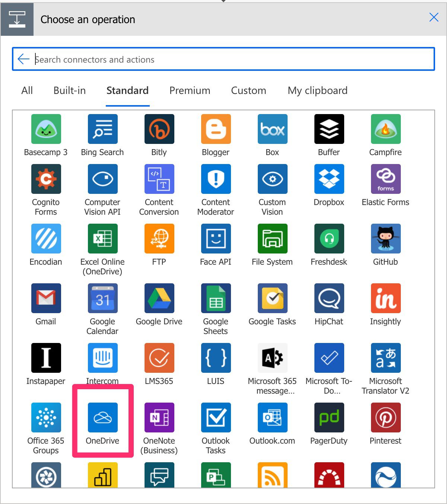Viewport: 447px width, 504px height.
Task: Click the back arrow in search bar
Action: click(x=23, y=59)
